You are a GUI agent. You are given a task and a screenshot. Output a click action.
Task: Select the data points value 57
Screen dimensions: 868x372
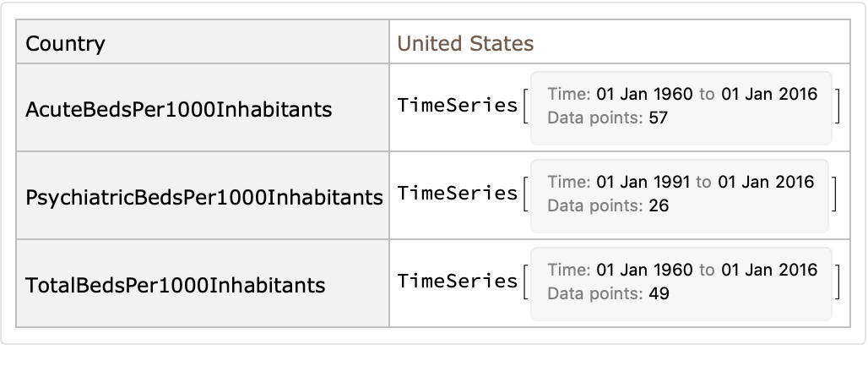coord(658,118)
